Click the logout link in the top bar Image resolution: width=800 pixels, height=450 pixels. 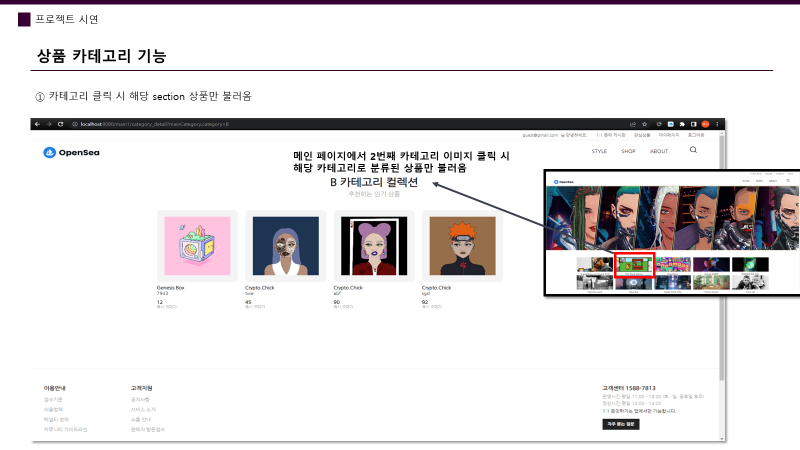coord(695,135)
